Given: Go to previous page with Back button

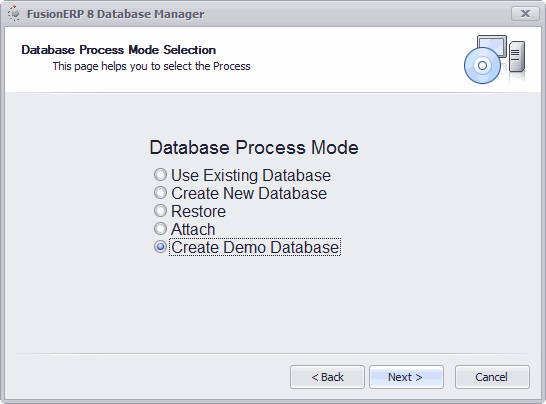Looking at the screenshot, I should pyautogui.click(x=327, y=377).
